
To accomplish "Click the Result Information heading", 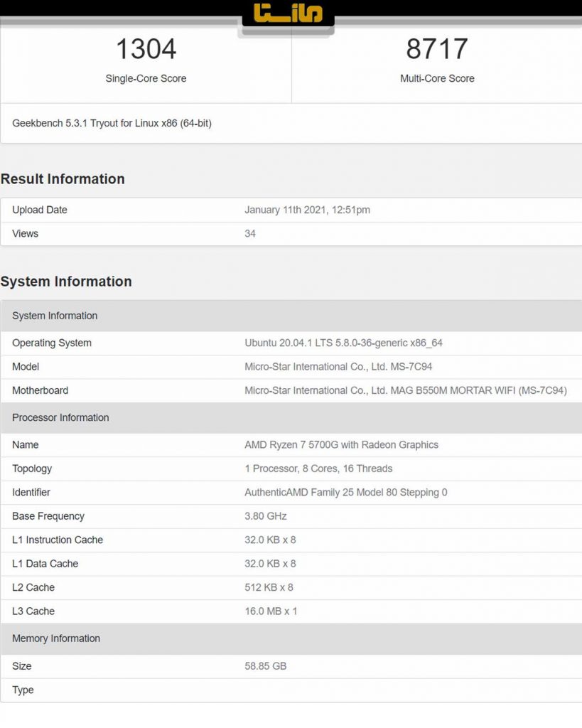I will click(63, 179).
